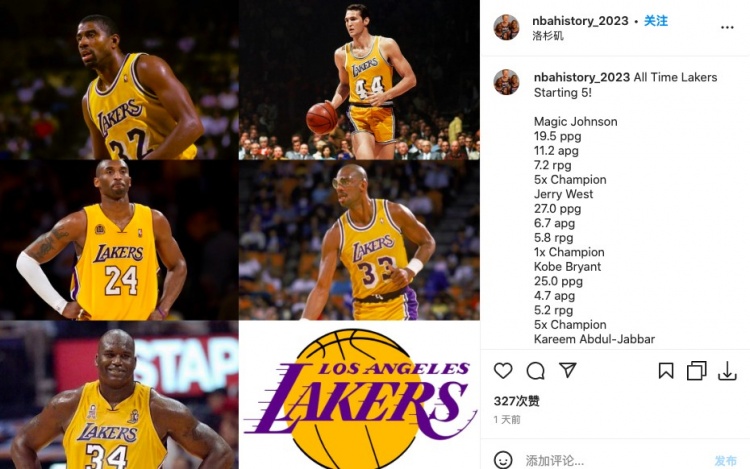
Task: Open the three-dot more options menu
Action: 727,27
